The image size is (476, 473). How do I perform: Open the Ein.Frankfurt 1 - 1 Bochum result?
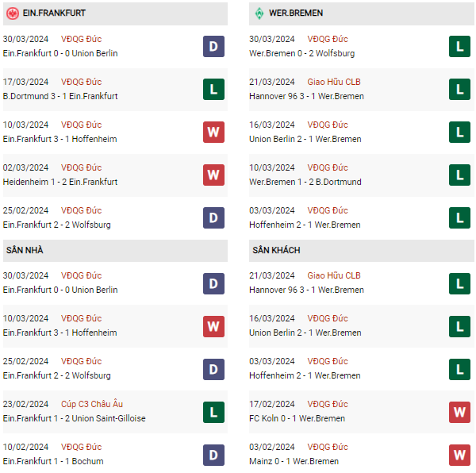point(53,461)
